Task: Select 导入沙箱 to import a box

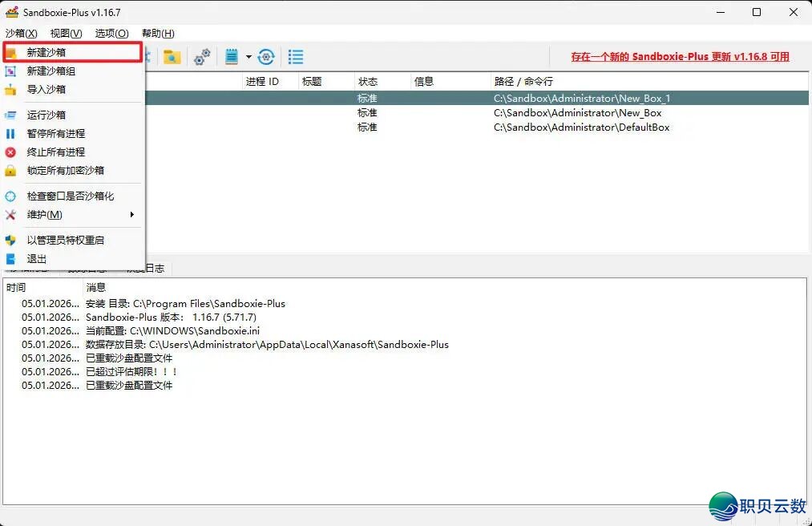Action: click(46, 90)
